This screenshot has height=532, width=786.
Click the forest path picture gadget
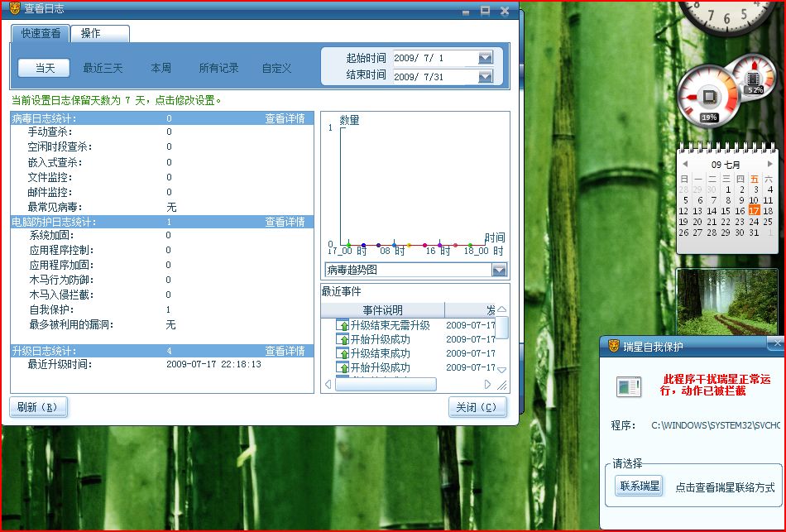click(x=727, y=301)
